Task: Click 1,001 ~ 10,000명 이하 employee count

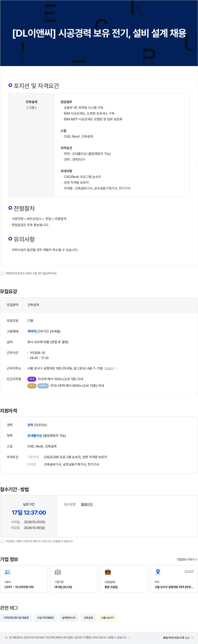Action: (19, 587)
